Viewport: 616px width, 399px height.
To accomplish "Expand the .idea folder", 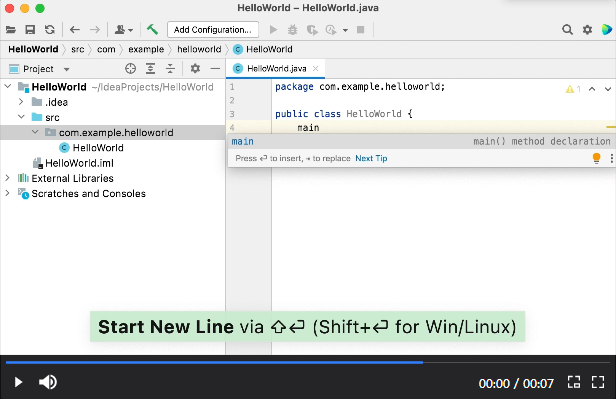I will click(x=21, y=102).
